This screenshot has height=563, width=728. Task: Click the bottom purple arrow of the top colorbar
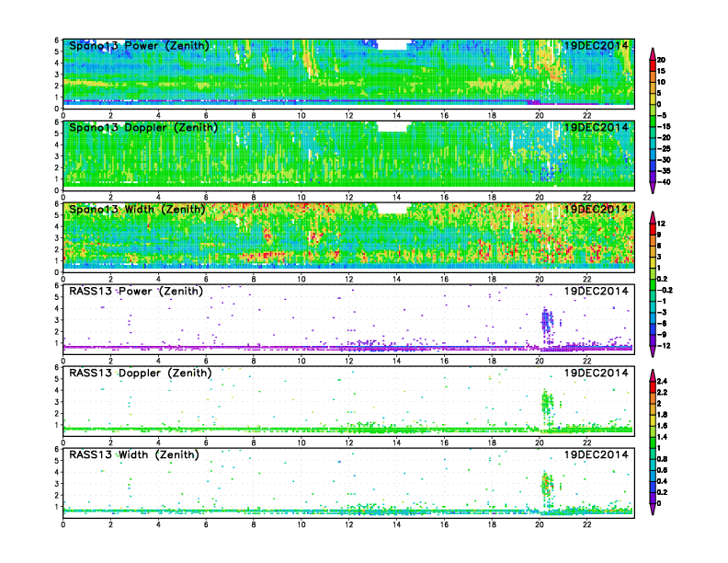coord(652,189)
